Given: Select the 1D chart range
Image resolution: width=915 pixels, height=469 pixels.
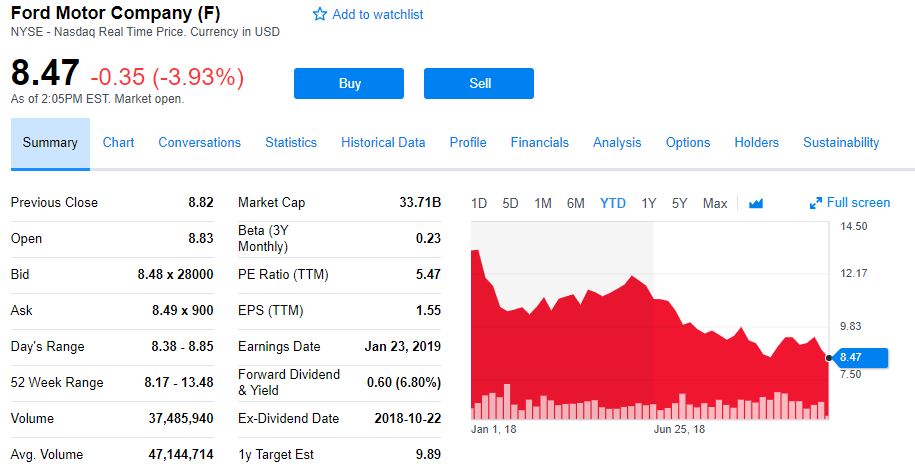Looking at the screenshot, I should tap(479, 203).
